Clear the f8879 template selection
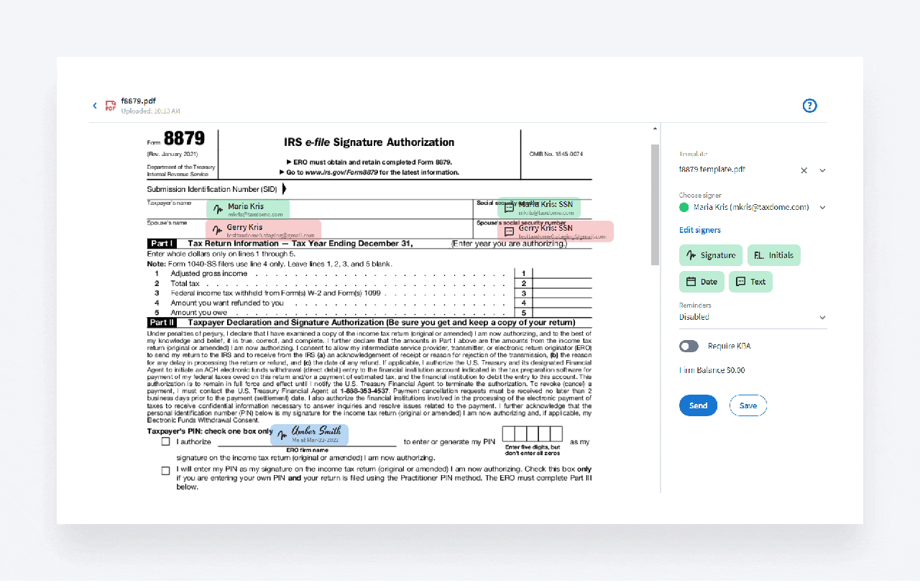 click(804, 170)
